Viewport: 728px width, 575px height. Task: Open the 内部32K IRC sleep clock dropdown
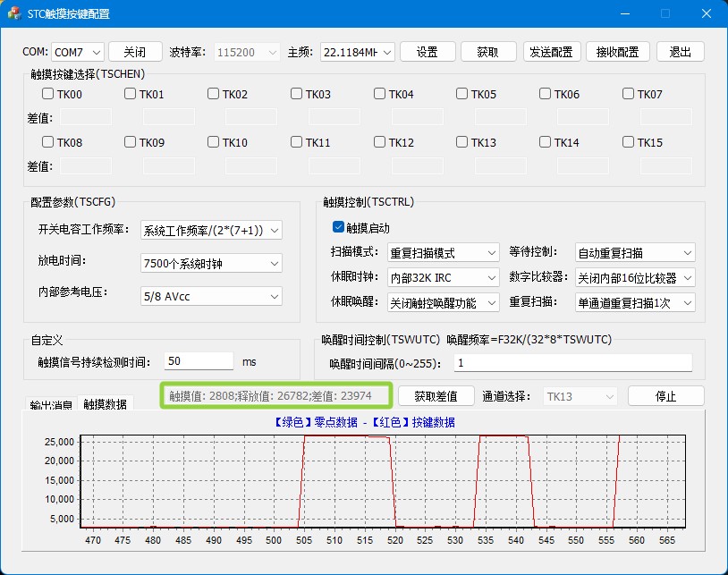pyautogui.click(x=444, y=277)
